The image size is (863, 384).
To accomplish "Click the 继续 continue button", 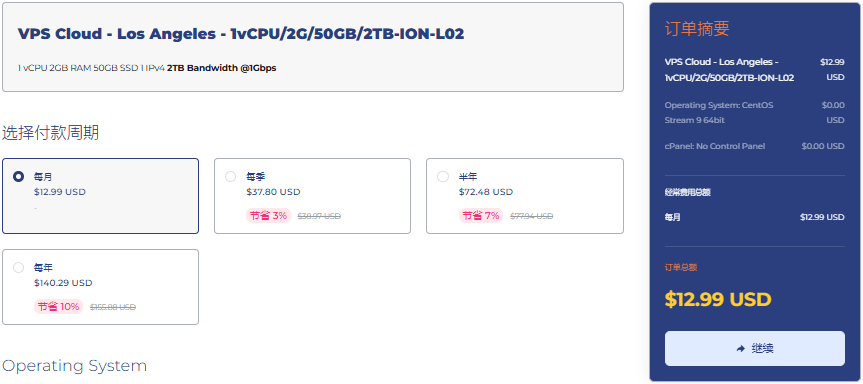I will coord(755,348).
